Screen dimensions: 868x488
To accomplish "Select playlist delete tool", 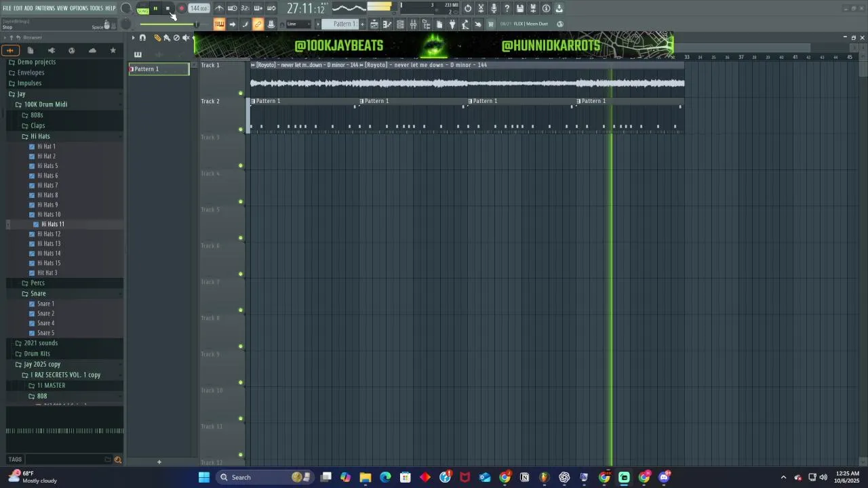I will click(176, 38).
